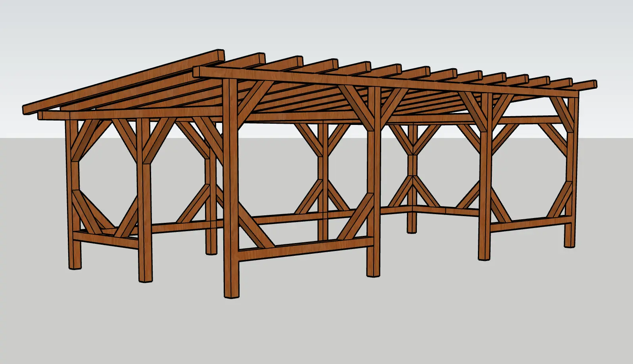Select the nearest front corner post
This screenshot has height=364, width=633.
[x=230, y=188]
